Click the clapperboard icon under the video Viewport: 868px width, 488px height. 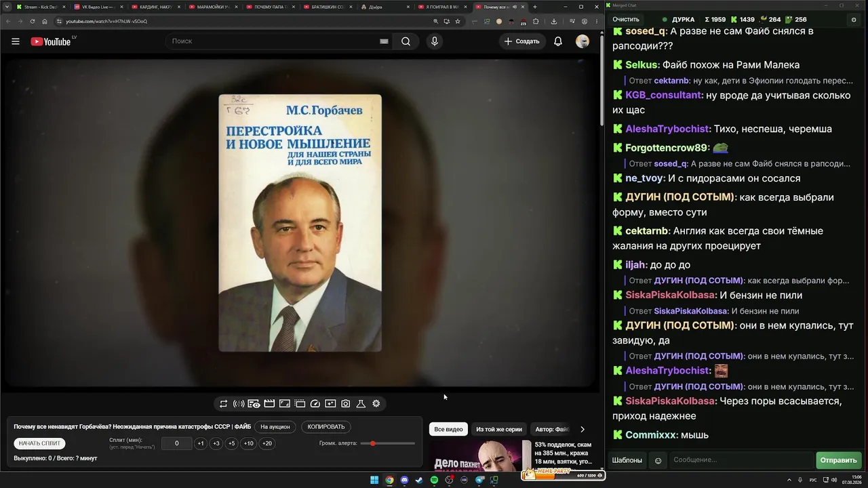click(x=269, y=404)
